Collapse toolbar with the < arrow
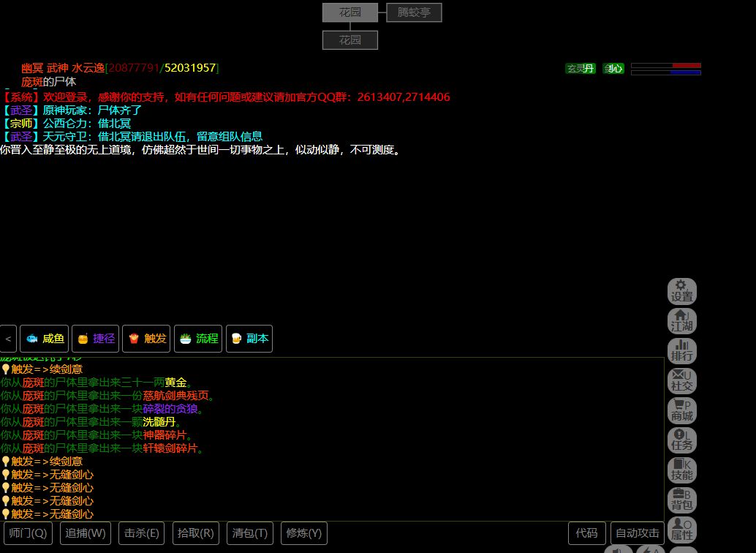The image size is (756, 553). (x=8, y=339)
